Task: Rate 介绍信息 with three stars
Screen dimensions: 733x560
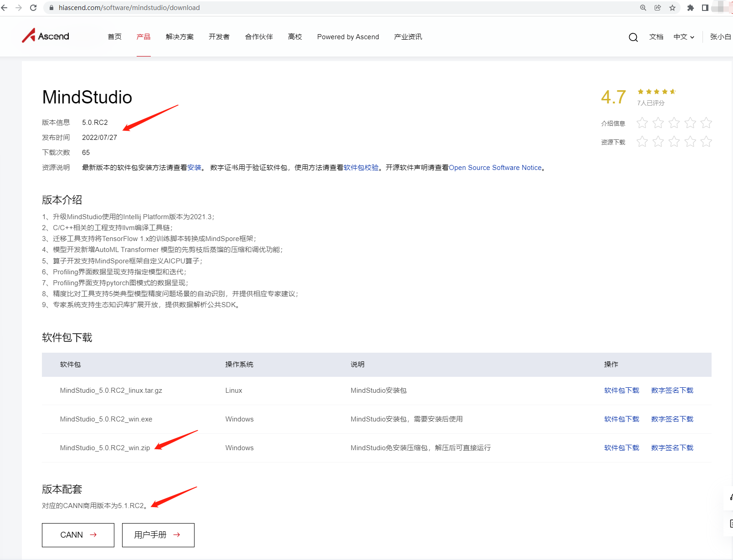Action: pos(674,123)
